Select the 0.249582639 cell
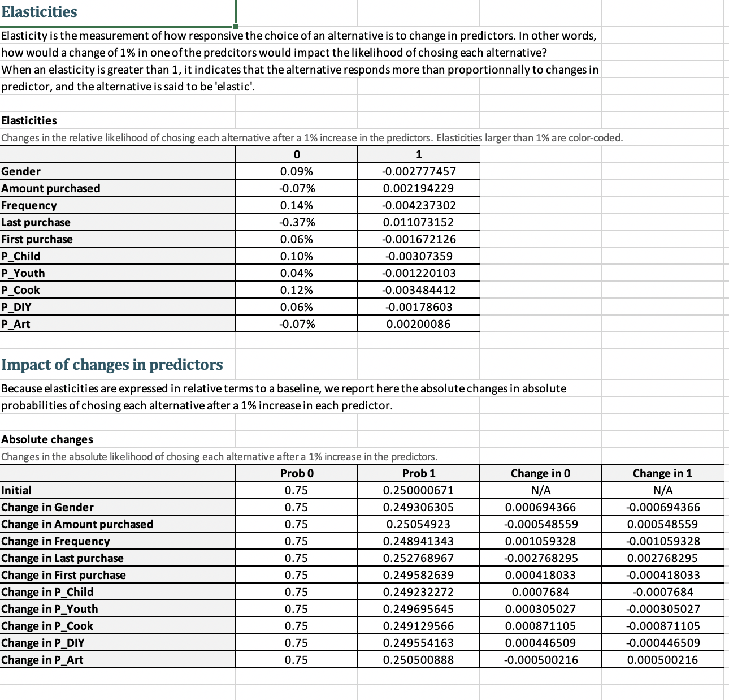This screenshot has height=700, width=729. point(419,575)
